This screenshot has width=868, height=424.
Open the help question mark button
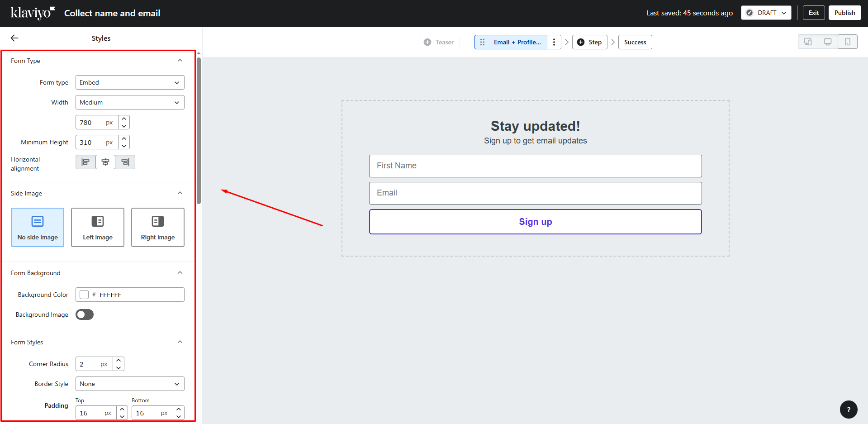point(849,410)
